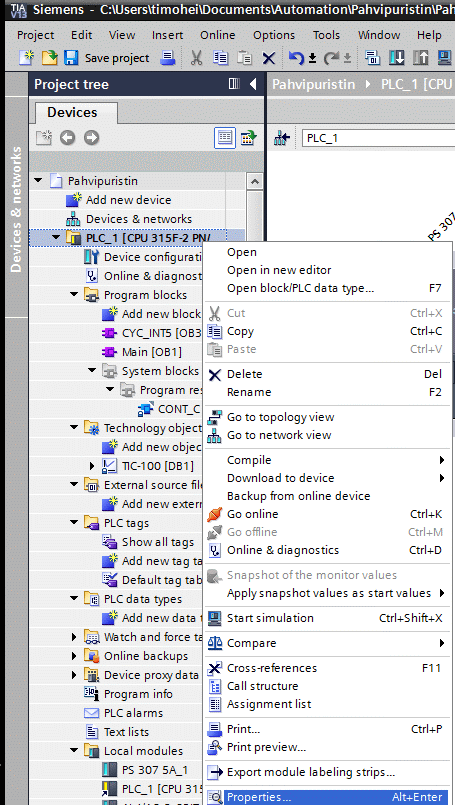Choose Cross-references in the context menu
Image resolution: width=455 pixels, height=805 pixels.
coord(325,668)
